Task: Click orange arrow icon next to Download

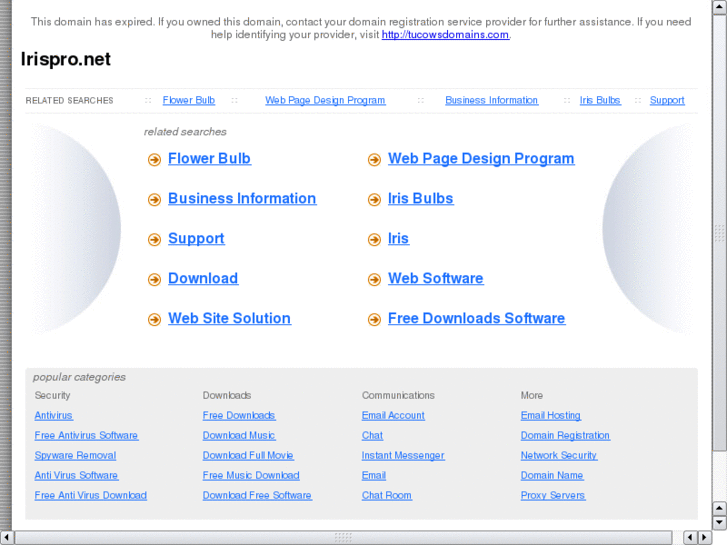Action: point(154,280)
